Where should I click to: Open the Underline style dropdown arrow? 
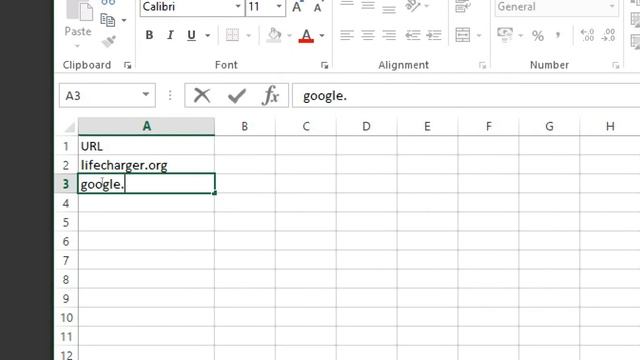pyautogui.click(x=208, y=36)
